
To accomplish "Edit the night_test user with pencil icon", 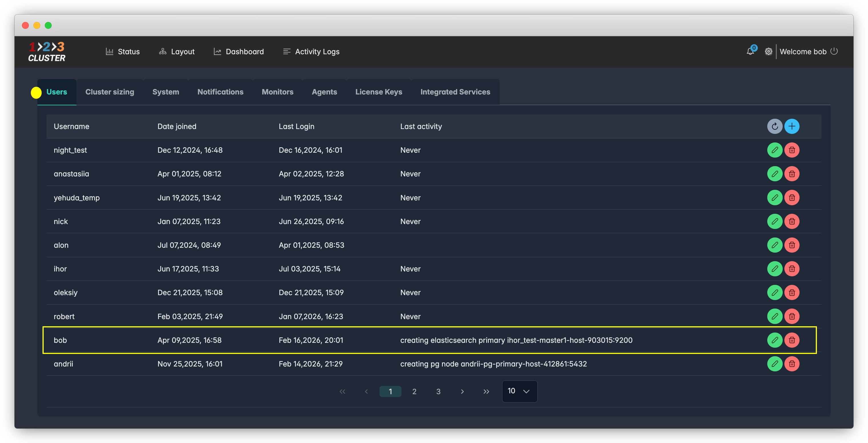I will point(774,150).
